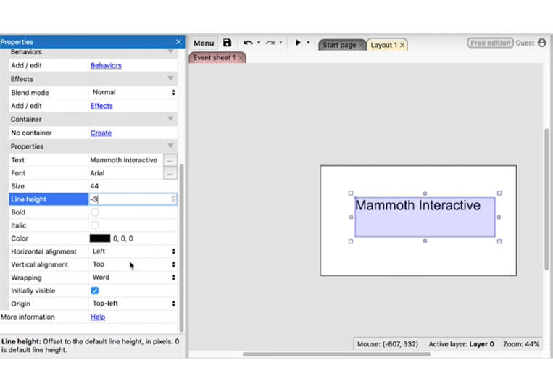Image resolution: width=553 pixels, height=392 pixels.
Task: Collapse the Behaviors section
Action: tap(170, 52)
